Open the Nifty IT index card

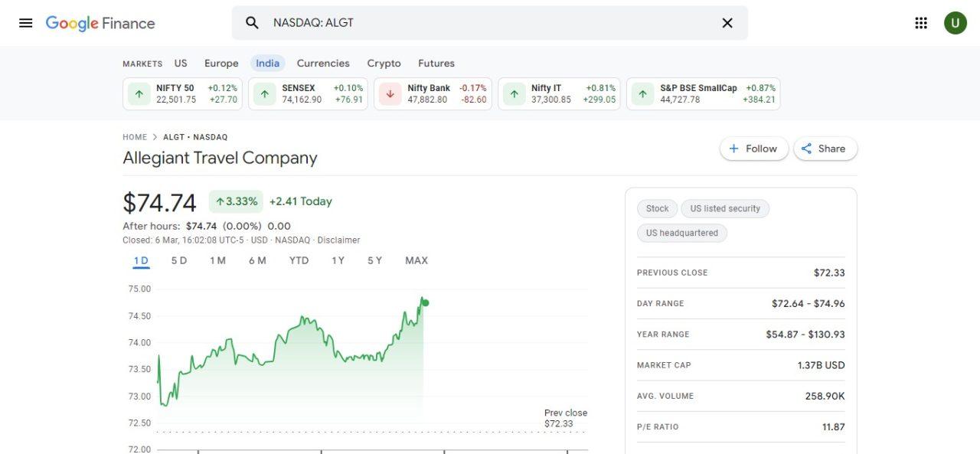point(559,93)
